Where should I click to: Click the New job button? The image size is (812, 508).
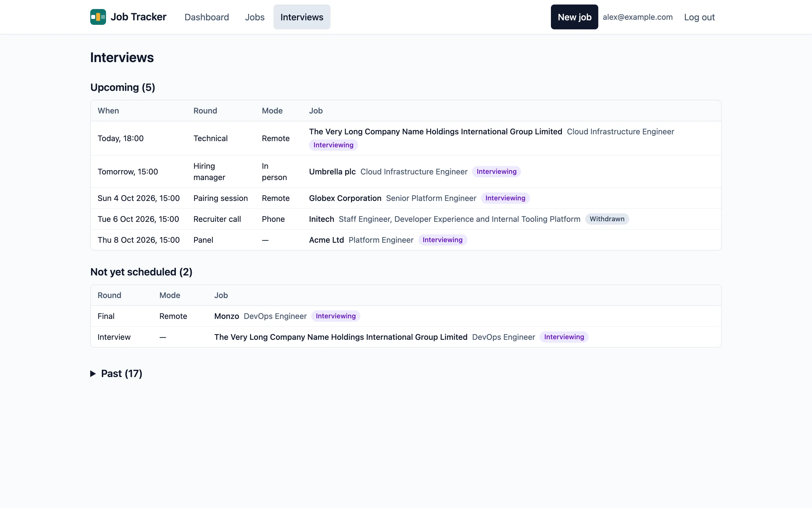574,17
